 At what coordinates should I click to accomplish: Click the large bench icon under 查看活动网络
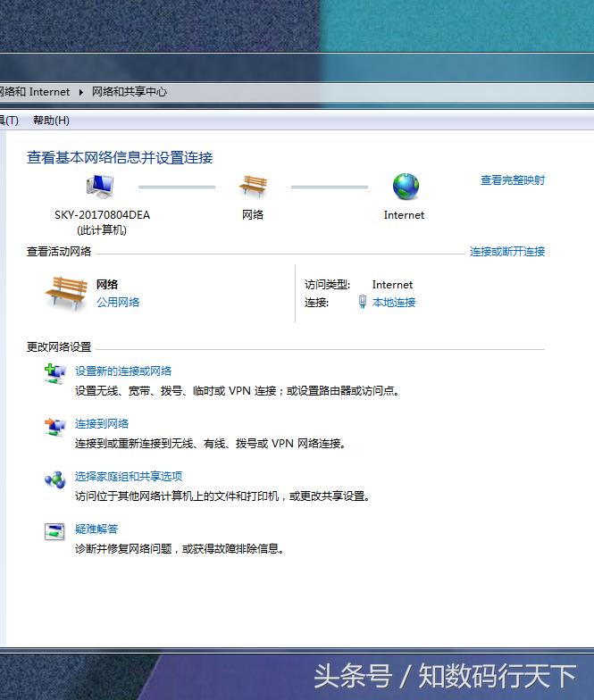(x=66, y=293)
